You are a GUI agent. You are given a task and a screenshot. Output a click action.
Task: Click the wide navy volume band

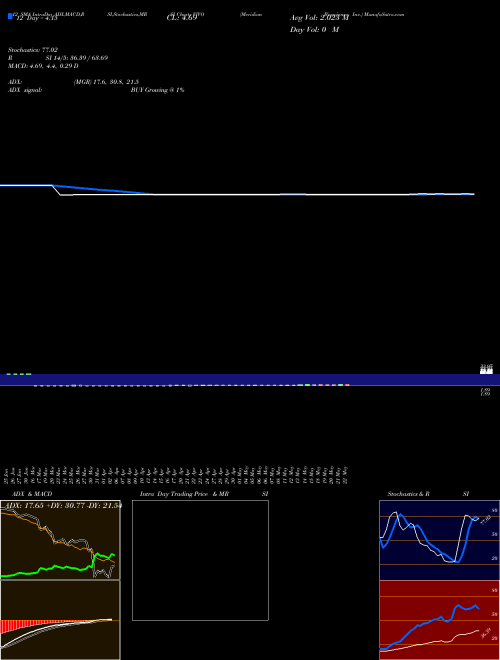tap(250, 379)
